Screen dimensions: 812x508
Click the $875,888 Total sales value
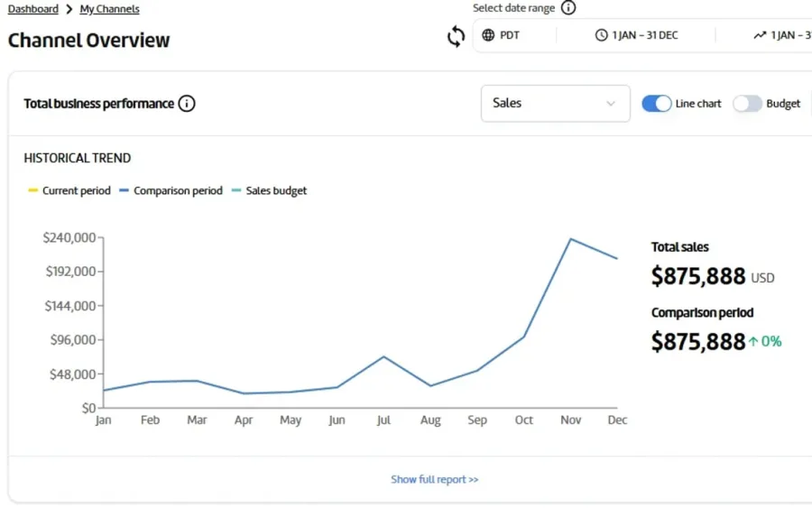click(x=698, y=276)
